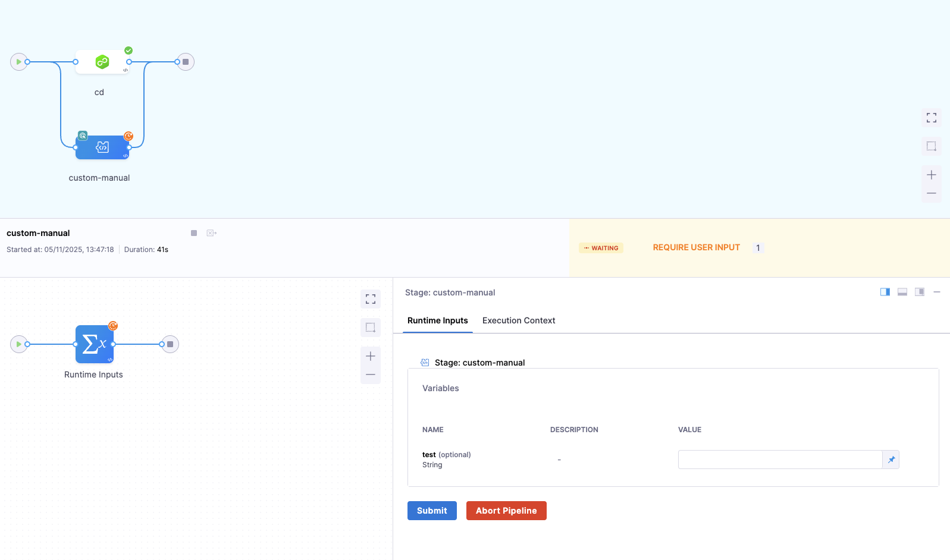Minimize the stage details panel
Image resolution: width=950 pixels, height=560 pixels.
(x=937, y=292)
